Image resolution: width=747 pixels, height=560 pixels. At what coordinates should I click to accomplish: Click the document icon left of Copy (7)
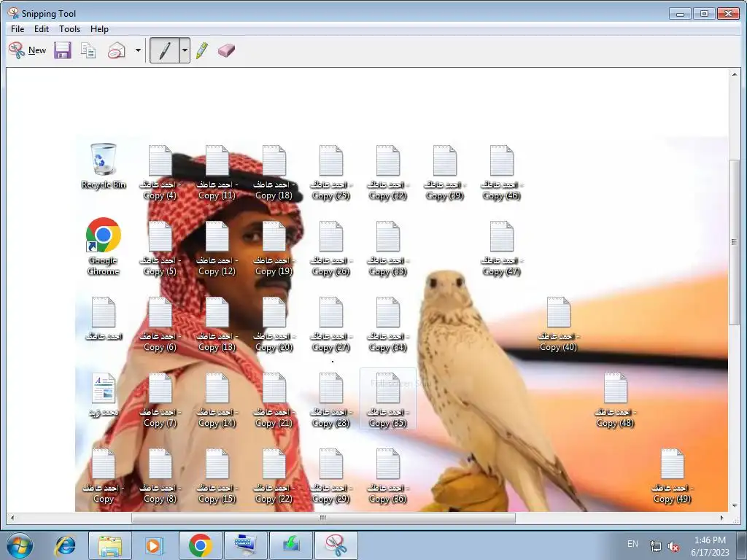(x=104, y=394)
